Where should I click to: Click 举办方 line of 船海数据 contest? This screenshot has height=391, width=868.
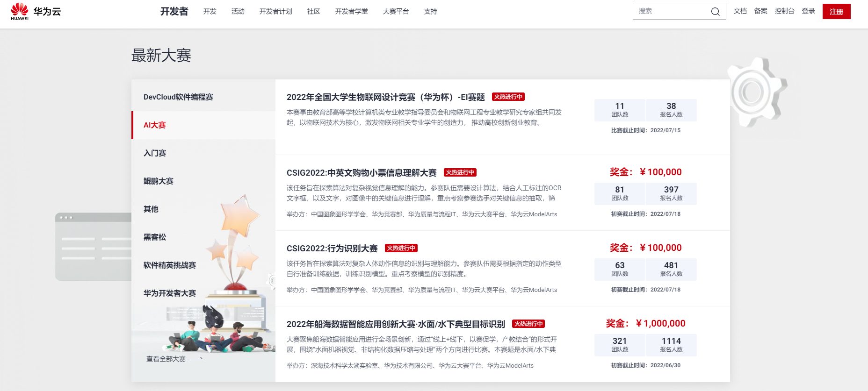pos(410,366)
